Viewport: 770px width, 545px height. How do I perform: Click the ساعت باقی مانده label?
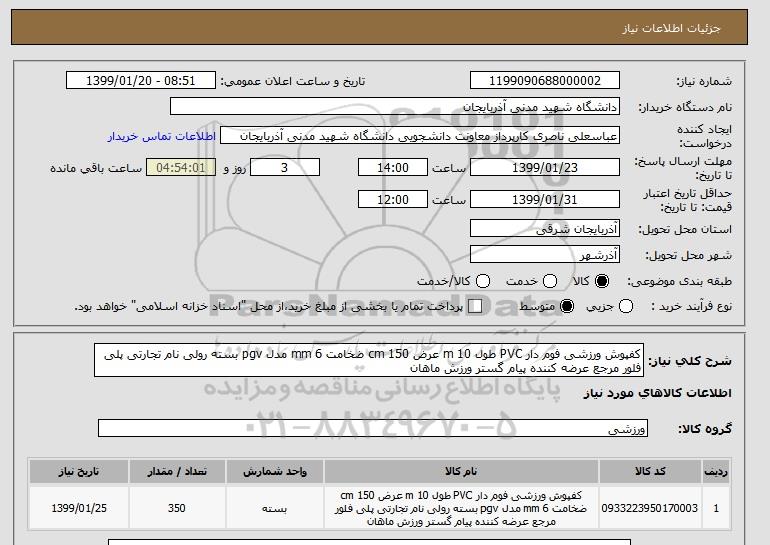(x=96, y=168)
